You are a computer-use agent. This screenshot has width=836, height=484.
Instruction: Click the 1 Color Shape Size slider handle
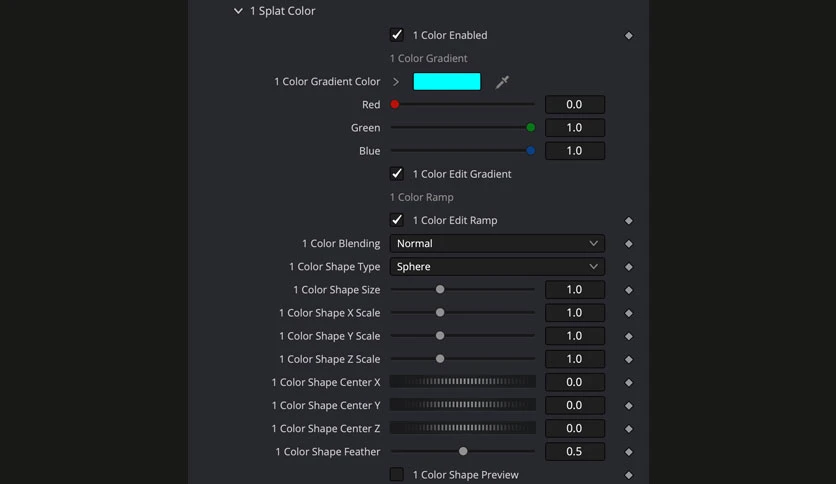(x=440, y=289)
